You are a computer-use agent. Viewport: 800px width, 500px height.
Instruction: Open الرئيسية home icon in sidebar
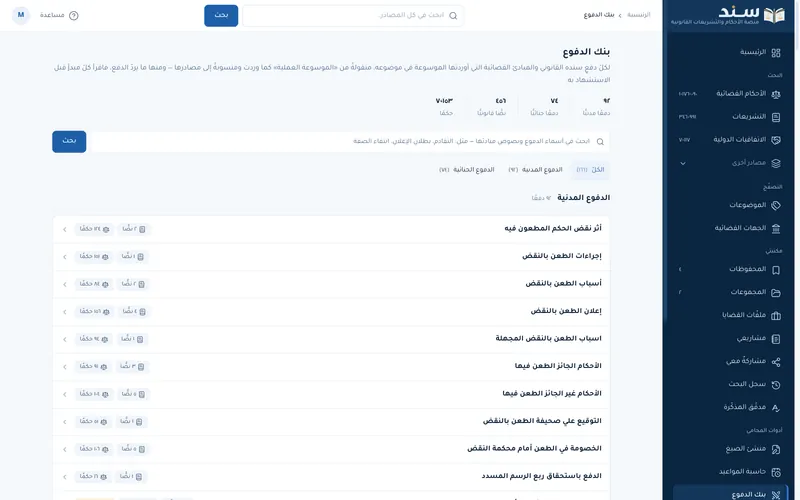pos(776,53)
